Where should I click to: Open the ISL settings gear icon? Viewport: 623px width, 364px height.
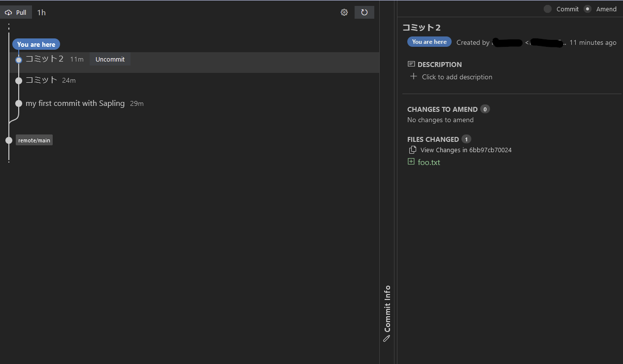point(344,12)
